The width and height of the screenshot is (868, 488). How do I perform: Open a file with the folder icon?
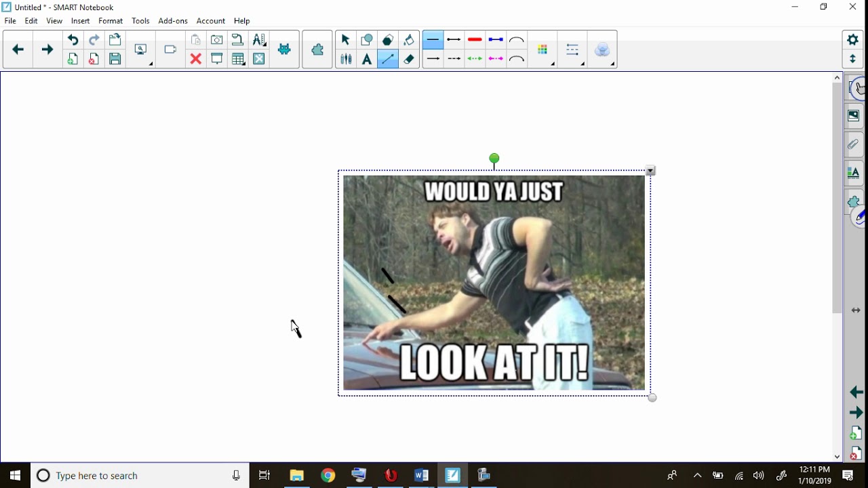pos(115,40)
